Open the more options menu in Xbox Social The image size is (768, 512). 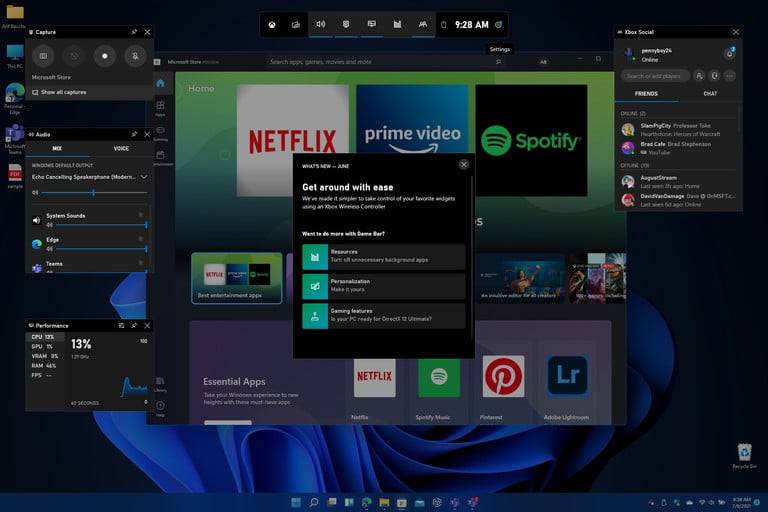click(729, 76)
